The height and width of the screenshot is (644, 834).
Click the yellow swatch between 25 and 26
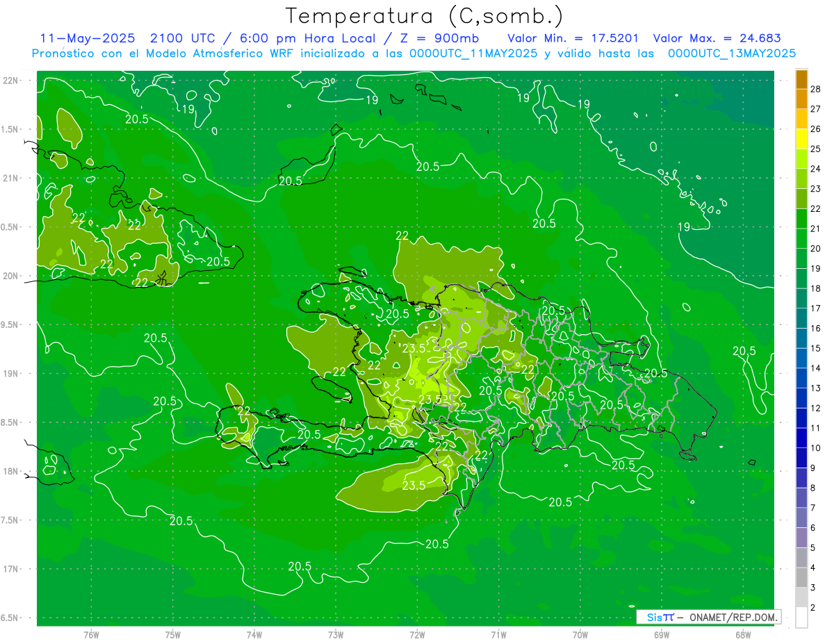click(x=801, y=139)
